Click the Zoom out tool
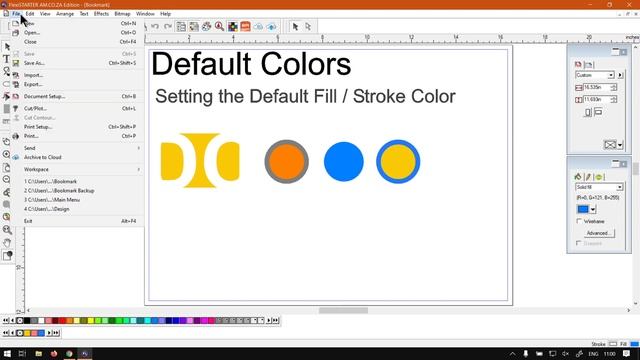 tap(7, 180)
